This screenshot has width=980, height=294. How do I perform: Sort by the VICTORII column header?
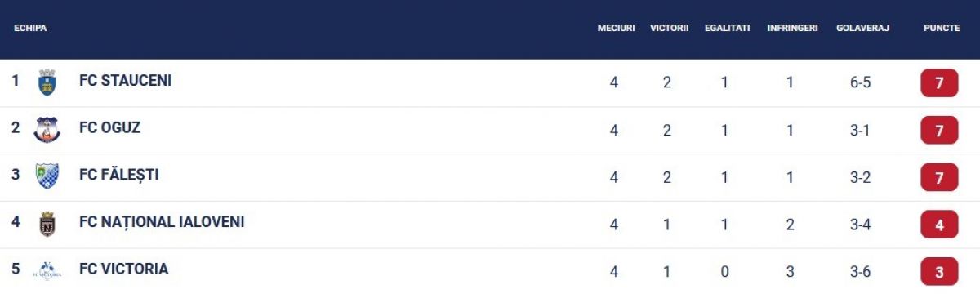coord(670,28)
